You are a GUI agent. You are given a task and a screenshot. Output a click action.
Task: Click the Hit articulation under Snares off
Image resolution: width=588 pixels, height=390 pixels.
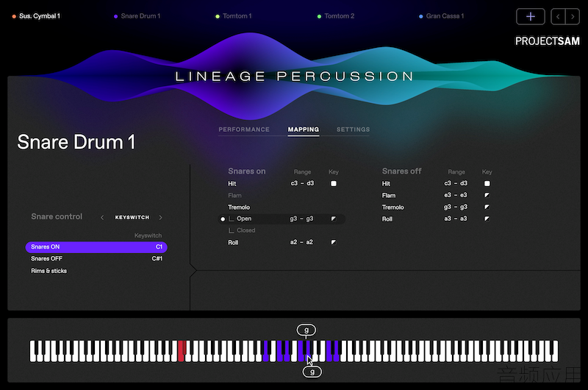coord(386,183)
